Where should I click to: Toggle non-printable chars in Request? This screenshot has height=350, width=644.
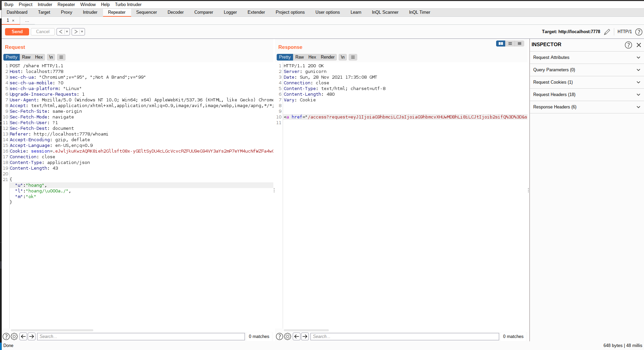pos(51,57)
